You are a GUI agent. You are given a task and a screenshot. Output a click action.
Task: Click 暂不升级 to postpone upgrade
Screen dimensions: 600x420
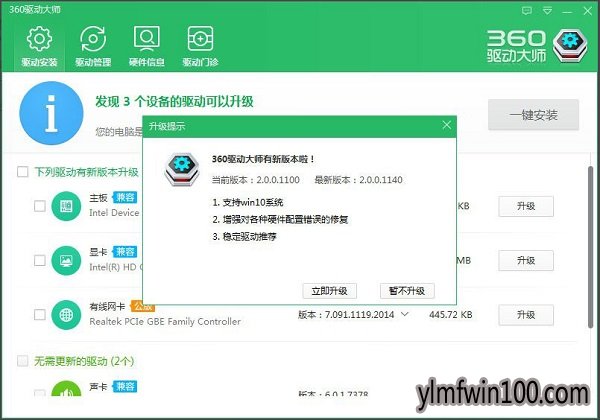407,291
